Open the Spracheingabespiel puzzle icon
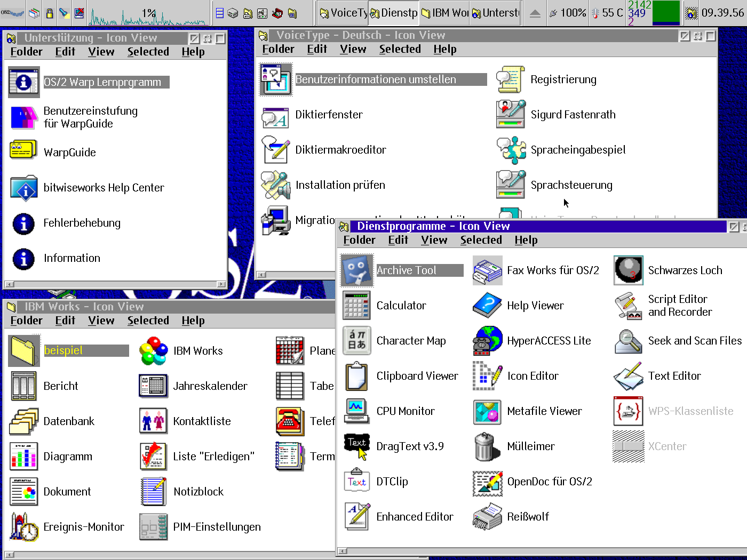Viewport: 747px width, 560px height. click(511, 150)
